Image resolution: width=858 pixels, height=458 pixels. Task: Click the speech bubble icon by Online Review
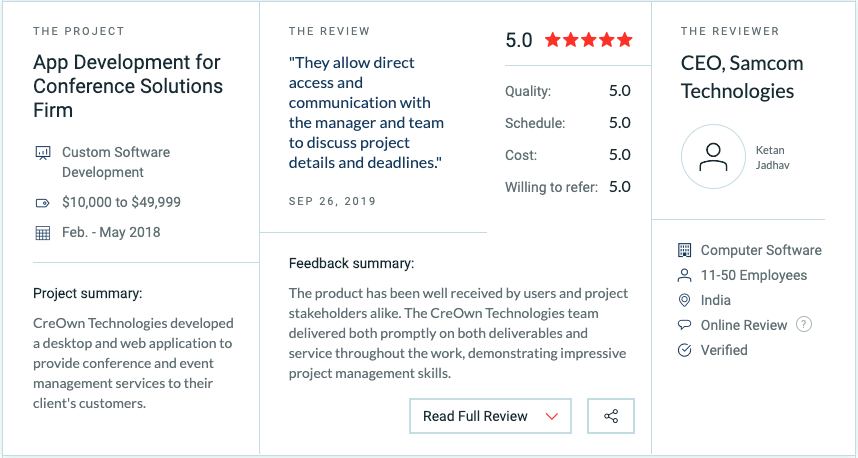tap(685, 325)
